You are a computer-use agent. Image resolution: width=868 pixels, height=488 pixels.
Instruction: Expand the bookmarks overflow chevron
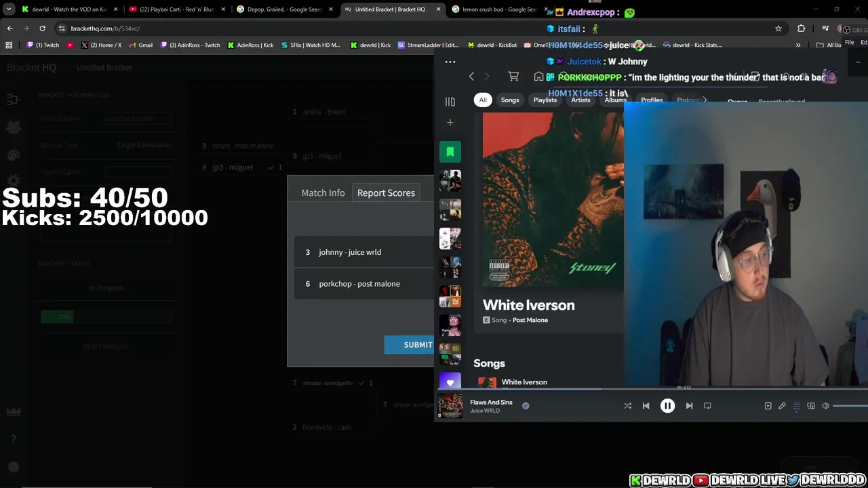pyautogui.click(x=798, y=45)
